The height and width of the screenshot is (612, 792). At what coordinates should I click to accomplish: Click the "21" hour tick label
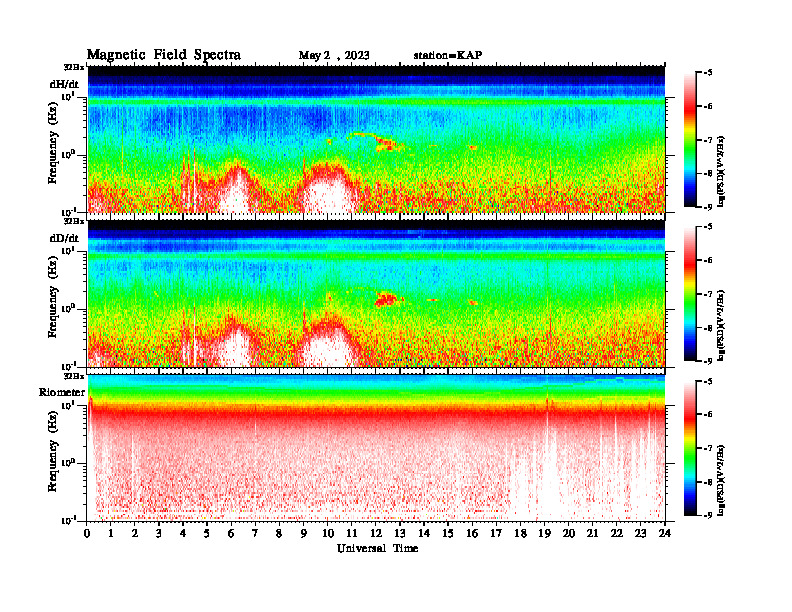pos(592,534)
